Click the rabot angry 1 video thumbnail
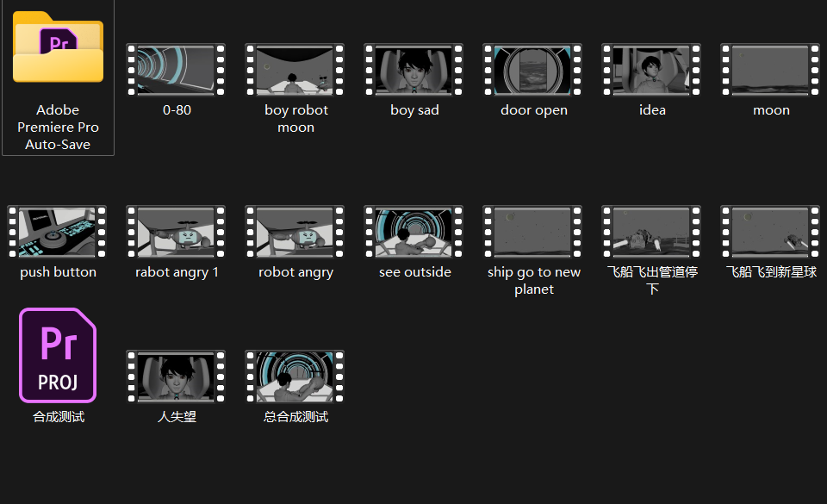The width and height of the screenshot is (827, 504). click(176, 232)
